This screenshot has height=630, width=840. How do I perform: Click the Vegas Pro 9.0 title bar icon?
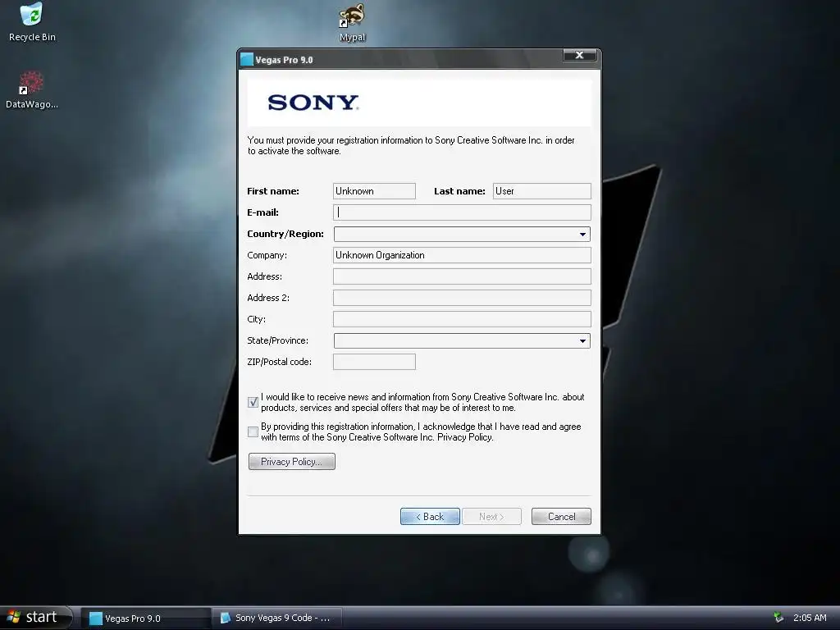(x=247, y=59)
